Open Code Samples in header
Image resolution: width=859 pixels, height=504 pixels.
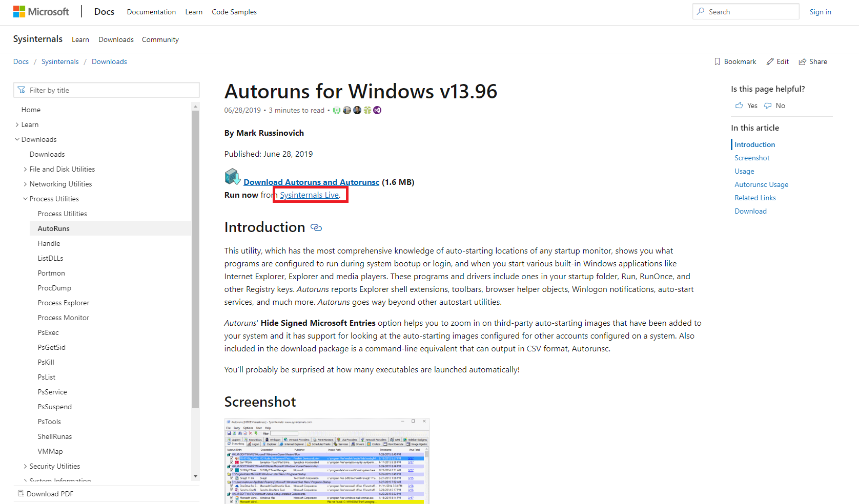[x=234, y=12]
